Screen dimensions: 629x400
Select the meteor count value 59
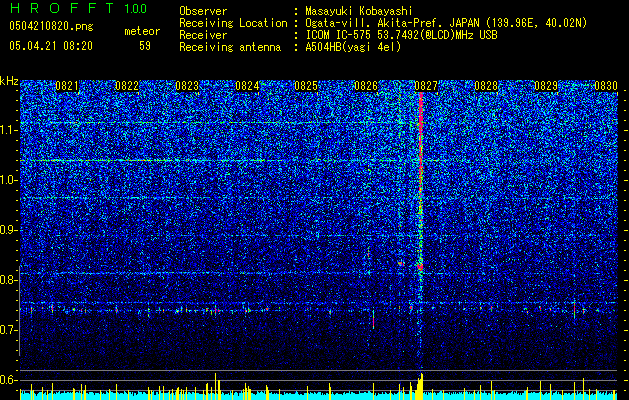(145, 46)
